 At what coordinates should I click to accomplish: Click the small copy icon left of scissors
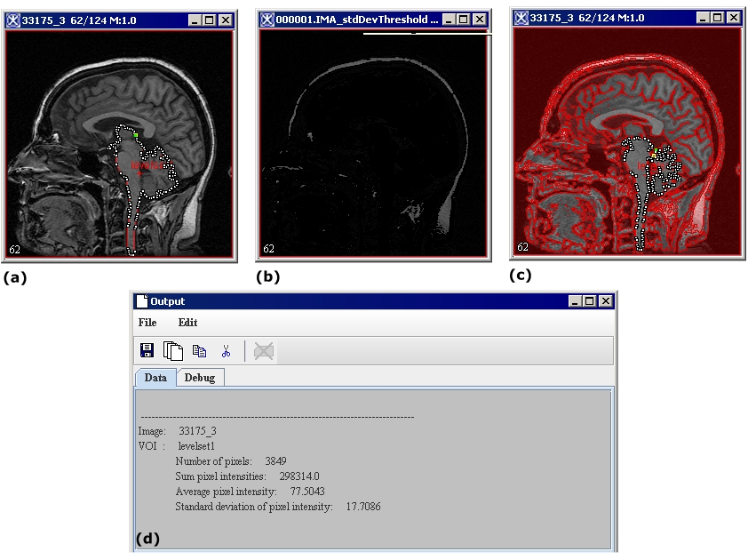coord(200,351)
